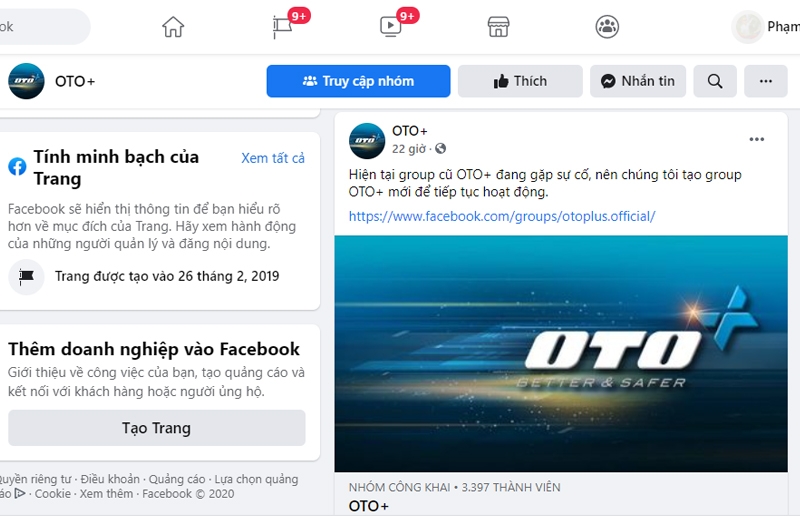Screen dimensions: 800x516
Task: Search the page with magnifier button
Action: (x=715, y=81)
